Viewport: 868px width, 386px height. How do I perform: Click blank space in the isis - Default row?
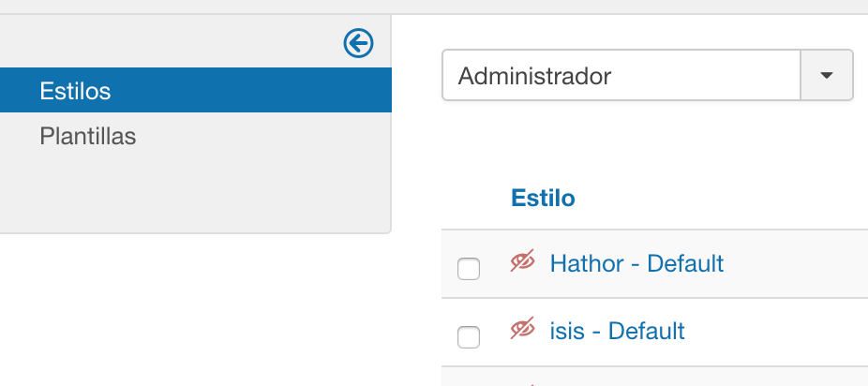pos(775,332)
